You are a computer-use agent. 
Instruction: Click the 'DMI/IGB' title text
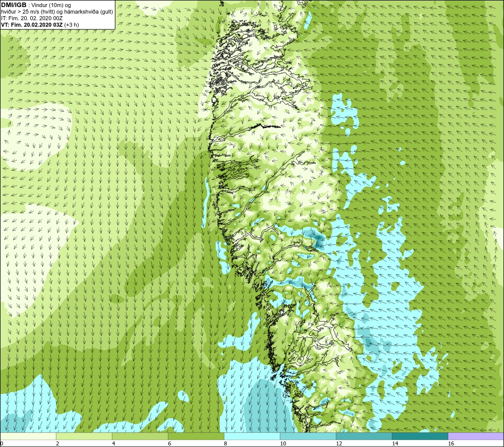point(14,5)
